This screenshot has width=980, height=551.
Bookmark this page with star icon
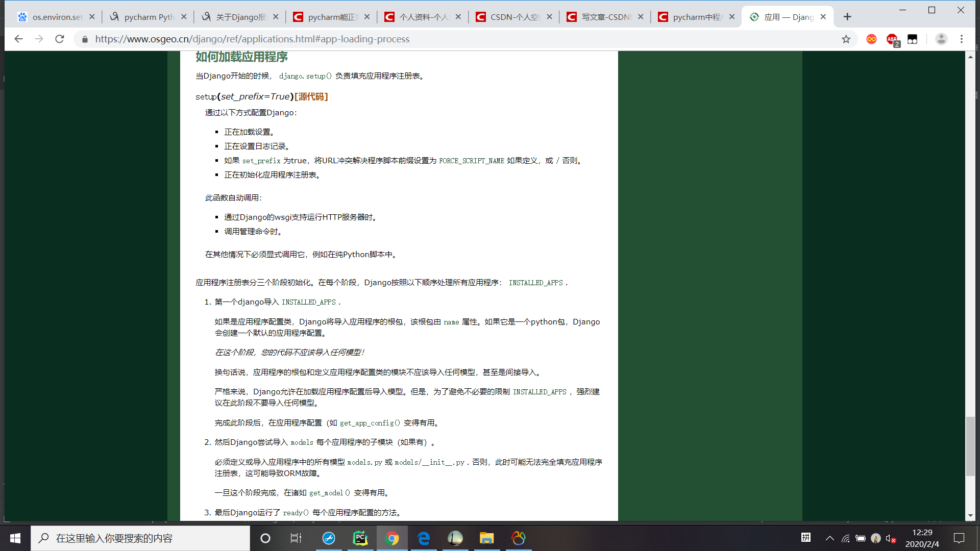click(x=846, y=39)
